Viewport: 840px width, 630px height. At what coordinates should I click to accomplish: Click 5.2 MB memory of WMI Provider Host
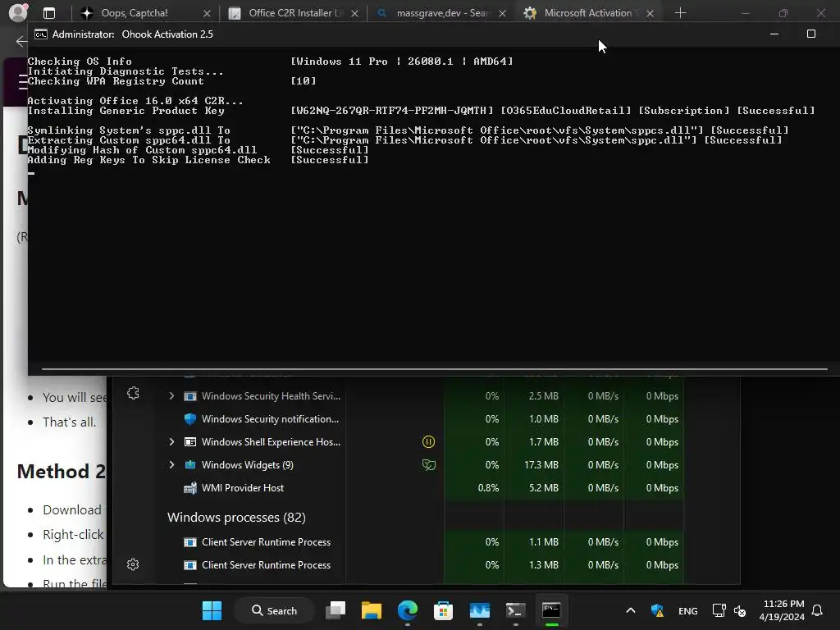(x=543, y=487)
